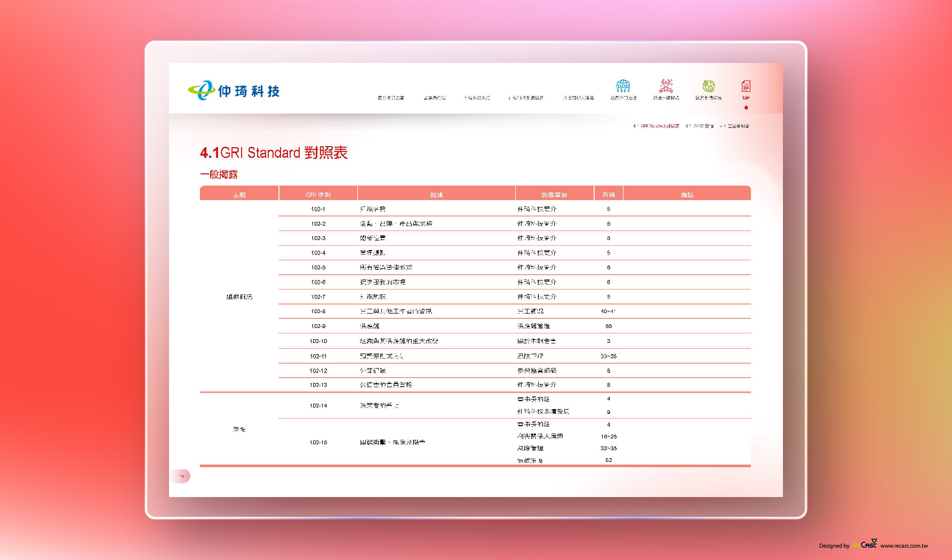952x560 pixels.
Task: Open the pink celebrating-people section icon
Action: 666,85
